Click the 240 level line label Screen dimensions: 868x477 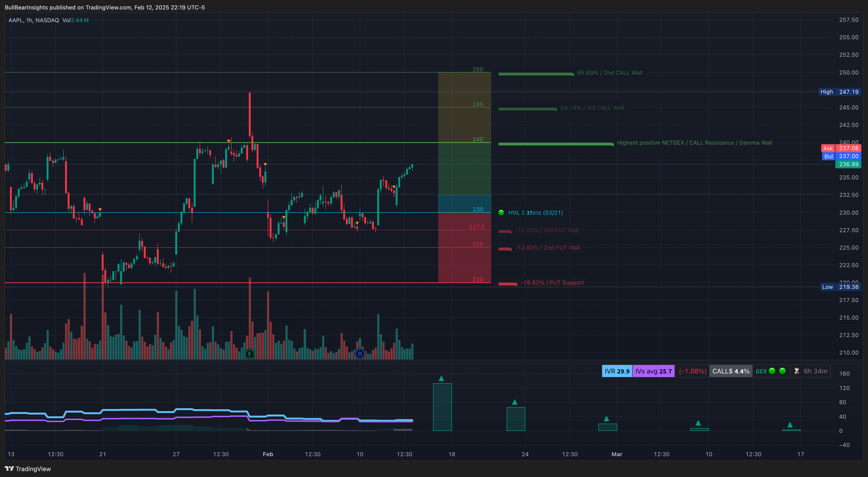click(478, 139)
